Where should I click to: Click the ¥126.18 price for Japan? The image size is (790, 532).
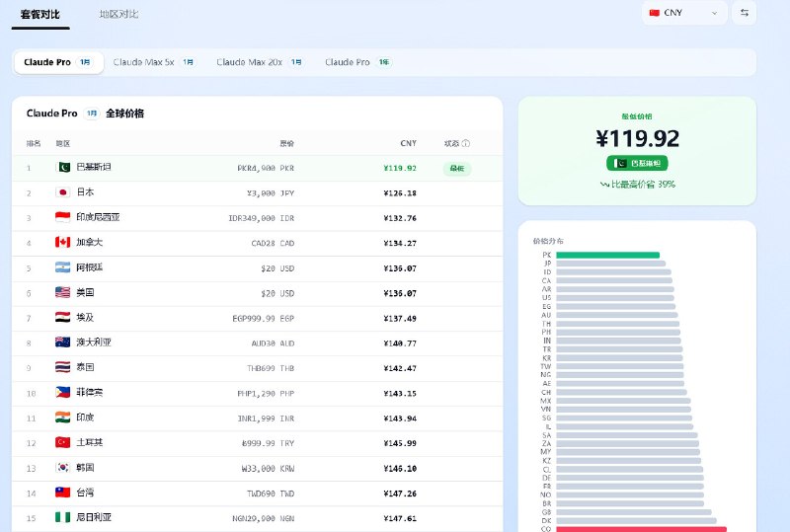pyautogui.click(x=400, y=193)
